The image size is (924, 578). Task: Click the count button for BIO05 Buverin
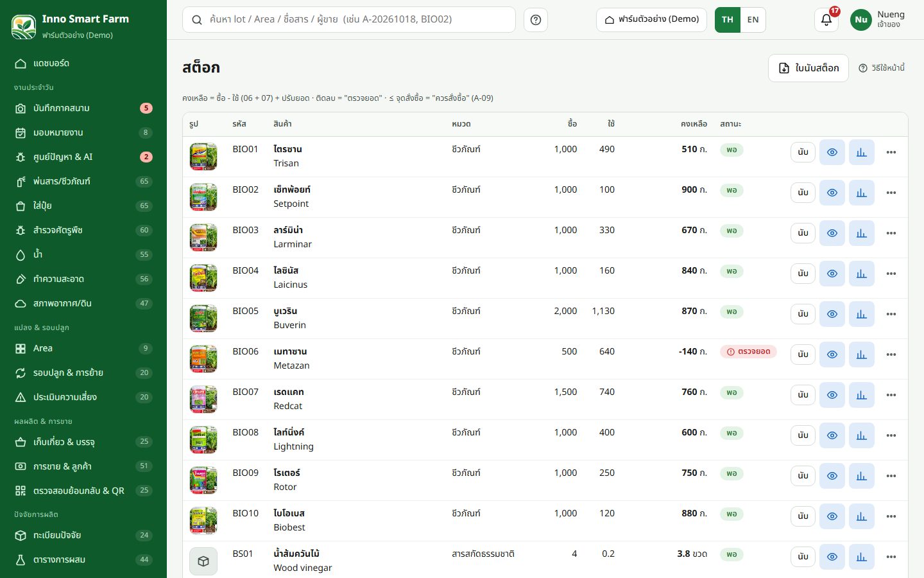click(x=803, y=314)
